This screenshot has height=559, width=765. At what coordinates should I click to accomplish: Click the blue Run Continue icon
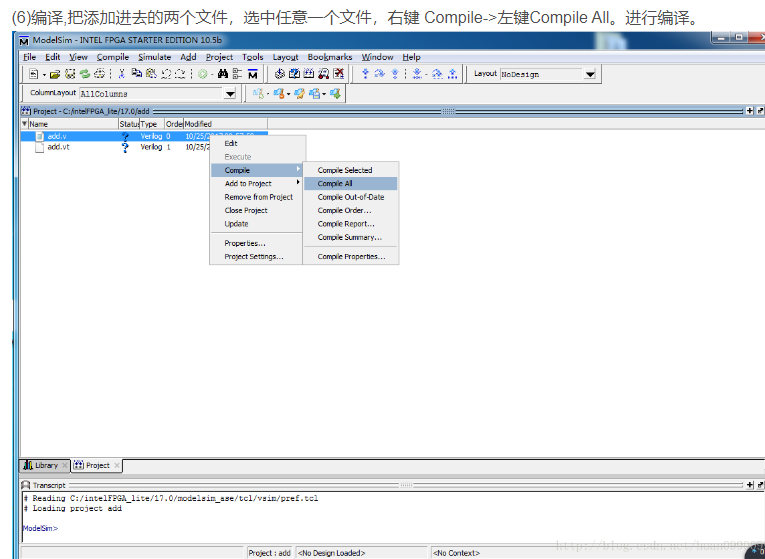coord(417,74)
